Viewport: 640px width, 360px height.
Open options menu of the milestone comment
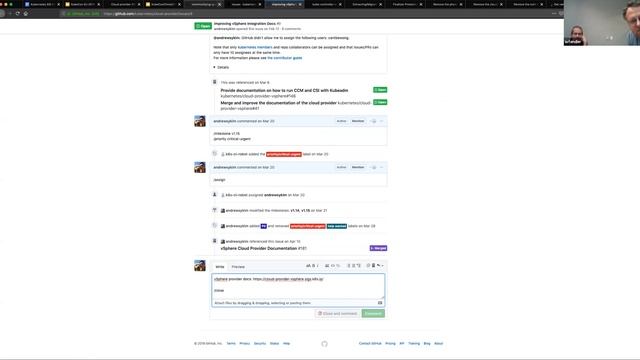(x=382, y=121)
